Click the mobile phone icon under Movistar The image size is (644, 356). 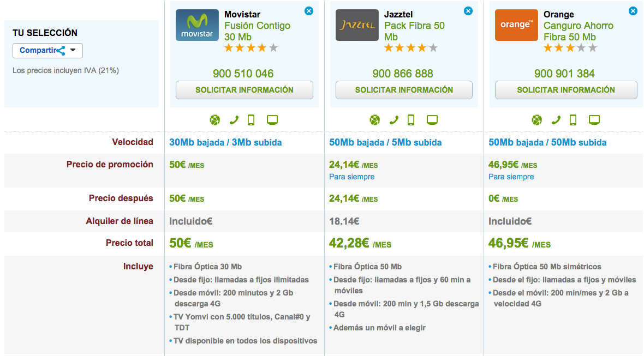coord(251,120)
